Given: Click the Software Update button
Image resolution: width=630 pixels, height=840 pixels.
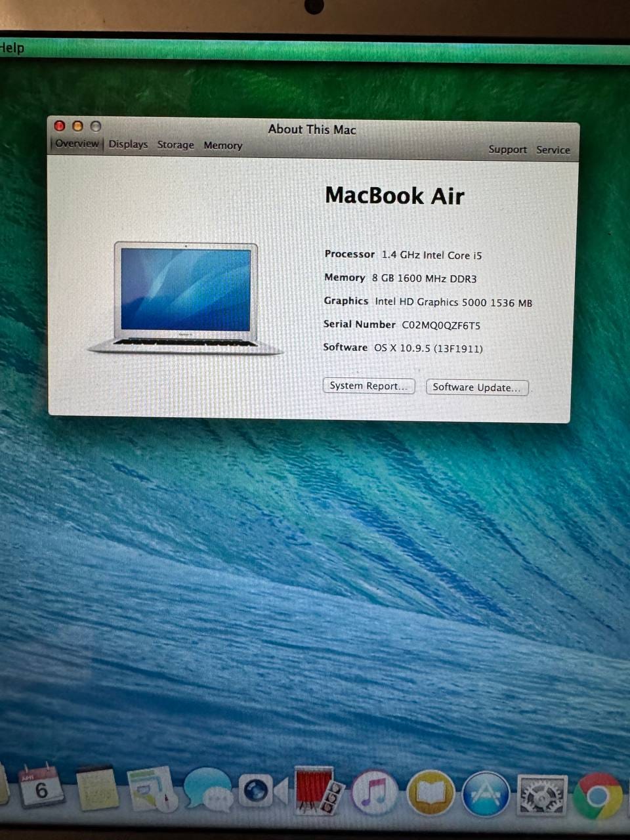Looking at the screenshot, I should pyautogui.click(x=477, y=387).
